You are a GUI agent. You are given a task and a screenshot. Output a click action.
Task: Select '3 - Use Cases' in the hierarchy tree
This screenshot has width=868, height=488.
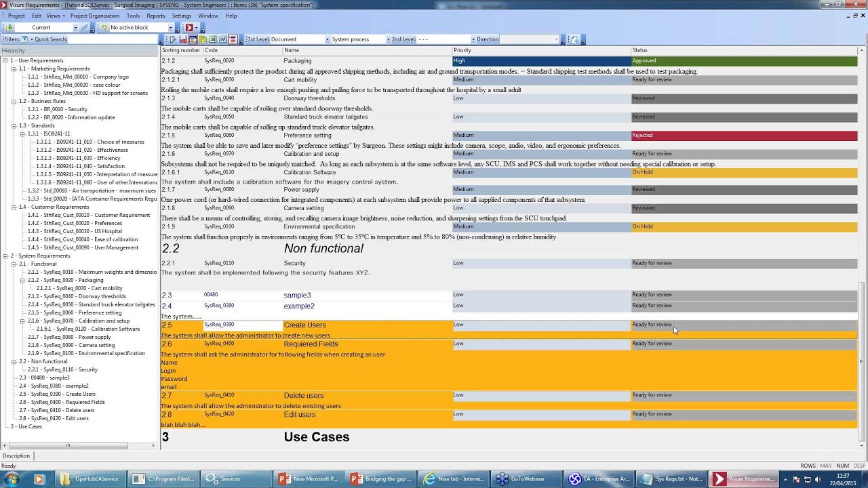(x=26, y=426)
